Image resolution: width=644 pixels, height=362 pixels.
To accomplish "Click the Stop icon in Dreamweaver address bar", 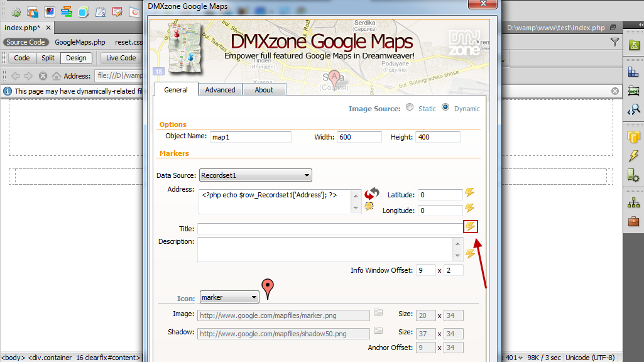I will coord(43,75).
